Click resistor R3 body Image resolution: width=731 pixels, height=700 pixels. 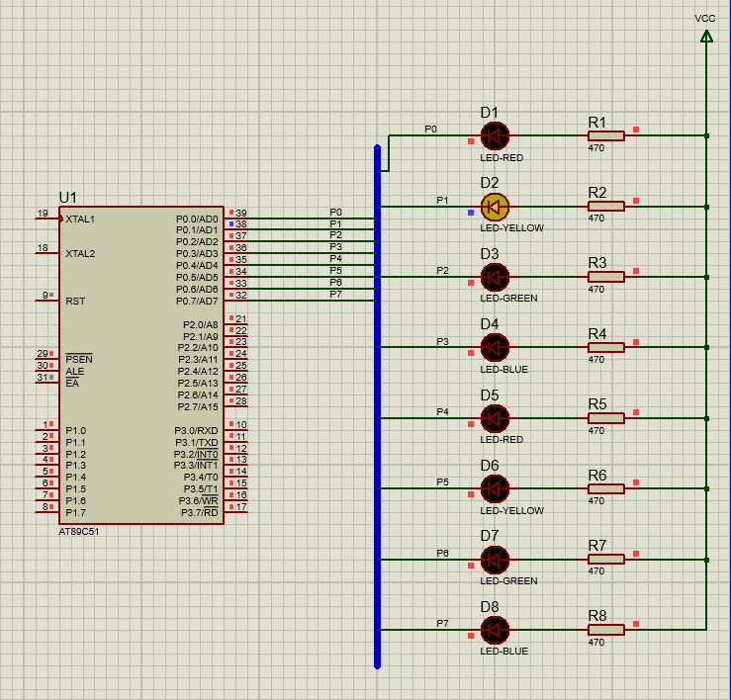[605, 277]
